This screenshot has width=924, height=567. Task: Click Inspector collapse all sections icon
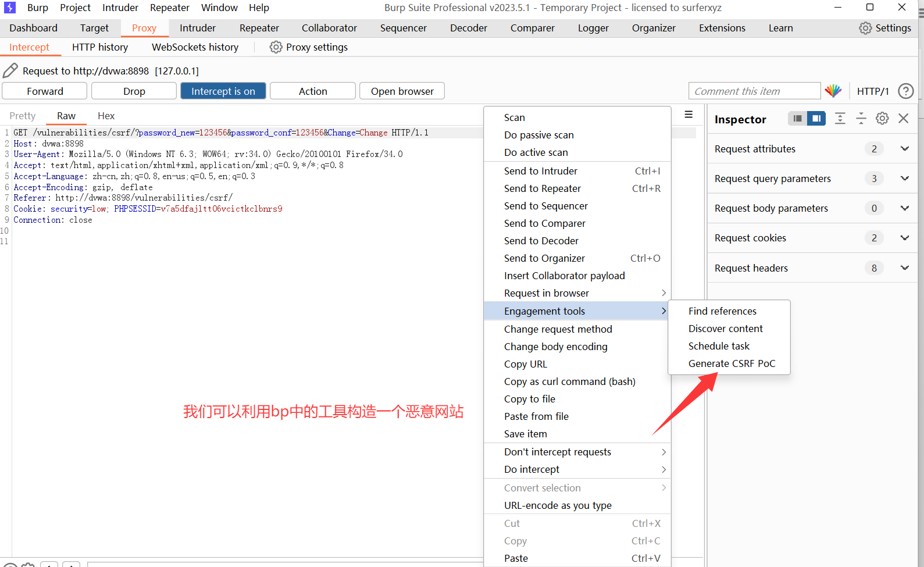pos(861,119)
